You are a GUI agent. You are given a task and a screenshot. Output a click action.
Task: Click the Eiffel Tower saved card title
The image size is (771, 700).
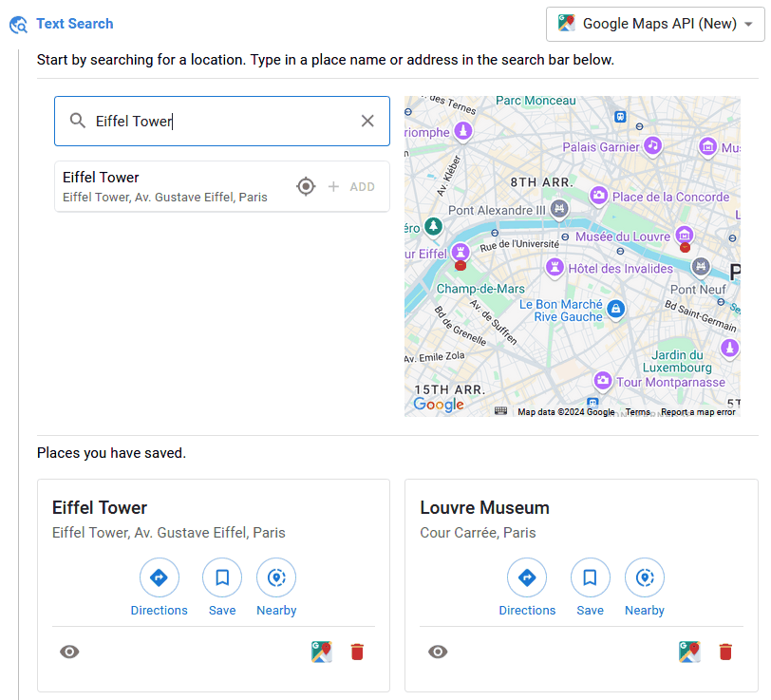click(100, 507)
